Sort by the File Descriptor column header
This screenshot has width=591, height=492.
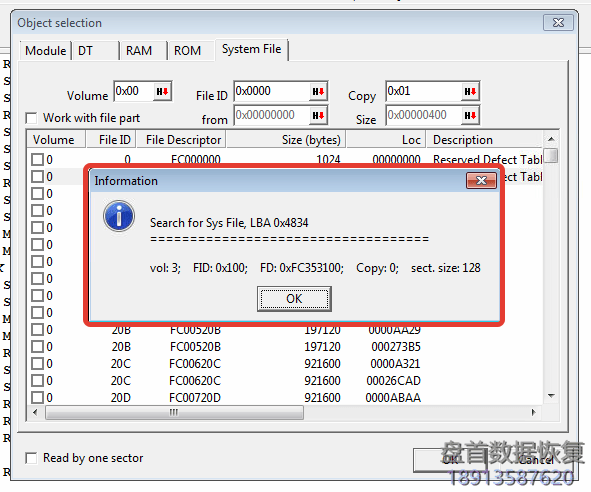click(x=181, y=139)
